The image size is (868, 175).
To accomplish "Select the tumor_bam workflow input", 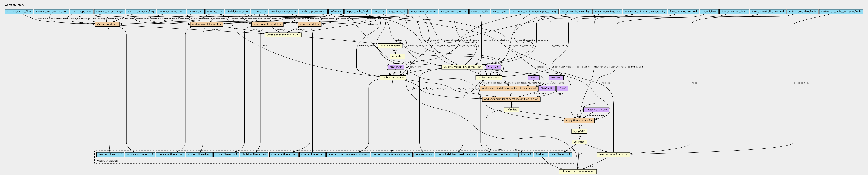I will (x=259, y=11).
